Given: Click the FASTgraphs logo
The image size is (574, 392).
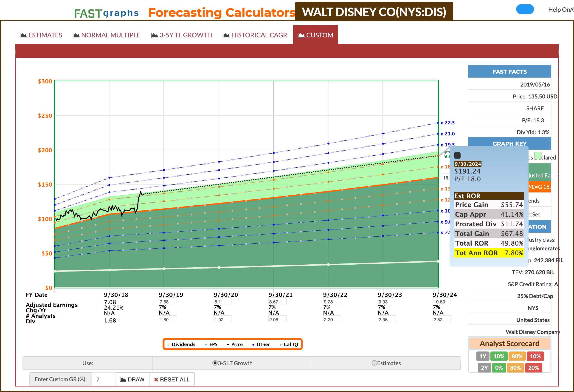Looking at the screenshot, I should (x=107, y=13).
